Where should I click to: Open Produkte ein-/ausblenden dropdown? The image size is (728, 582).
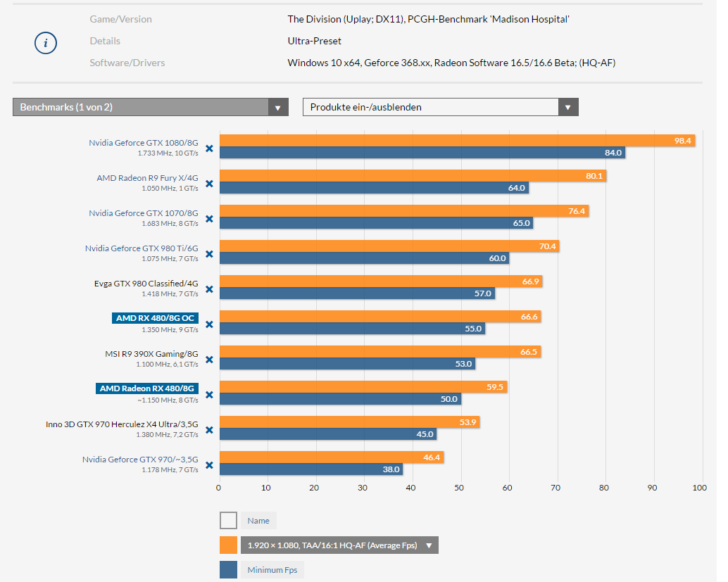[441, 107]
